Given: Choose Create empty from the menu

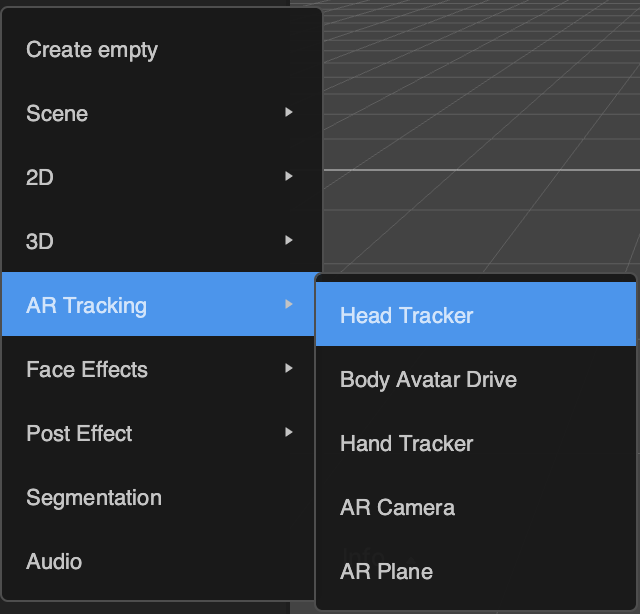Looking at the screenshot, I should (162, 50).
